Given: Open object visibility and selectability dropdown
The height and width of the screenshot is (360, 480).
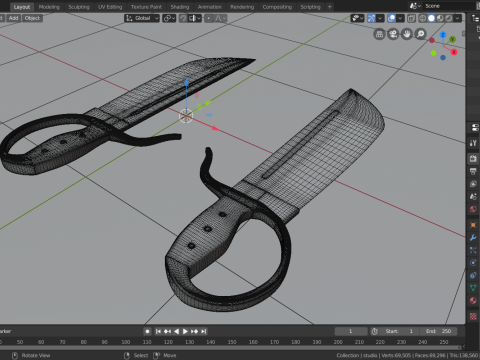Looking at the screenshot, I should point(357,18).
